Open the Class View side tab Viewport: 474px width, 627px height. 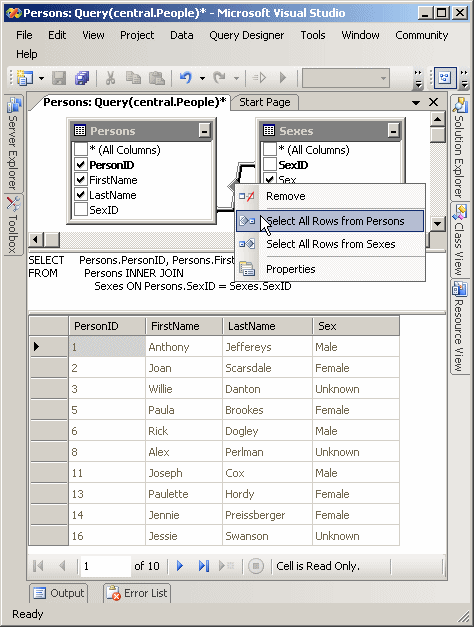tap(459, 240)
